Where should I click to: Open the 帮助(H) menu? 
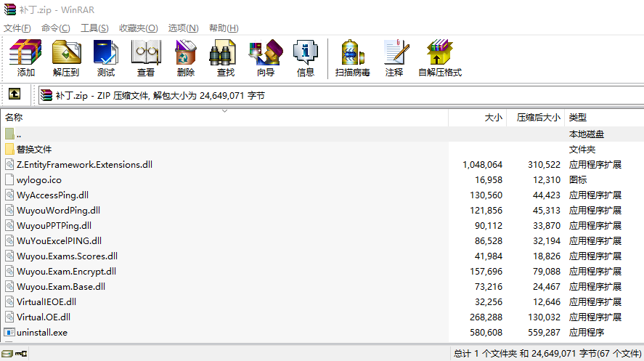pyautogui.click(x=224, y=28)
